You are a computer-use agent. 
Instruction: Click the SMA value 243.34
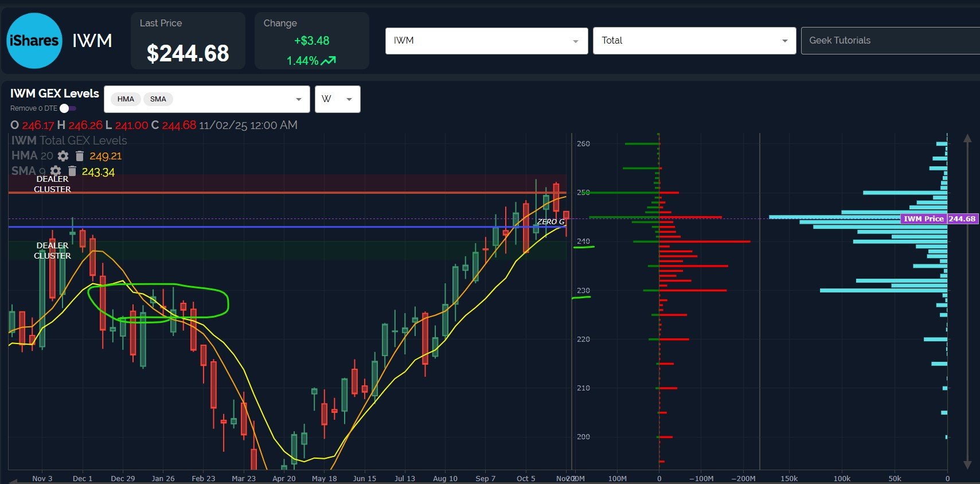pos(98,172)
